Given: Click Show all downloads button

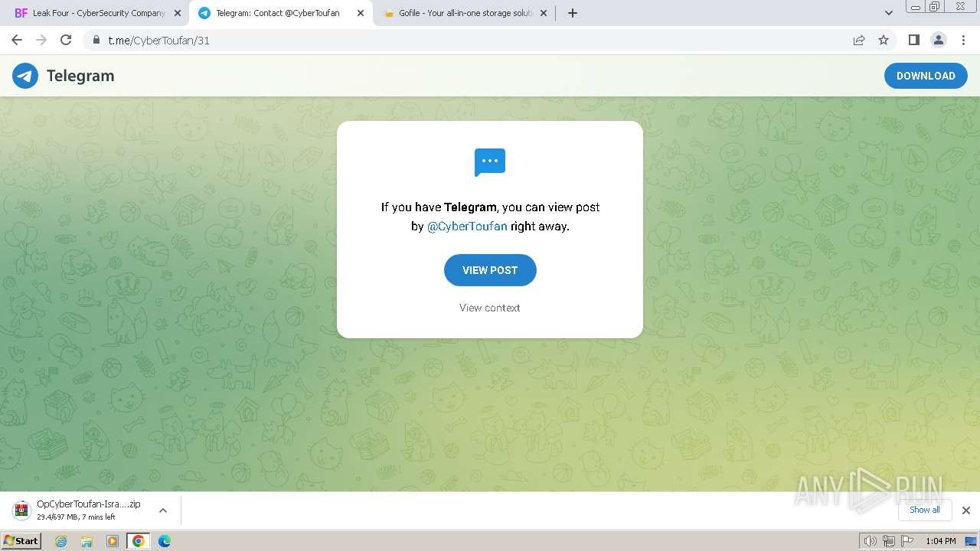Looking at the screenshot, I should pos(925,510).
